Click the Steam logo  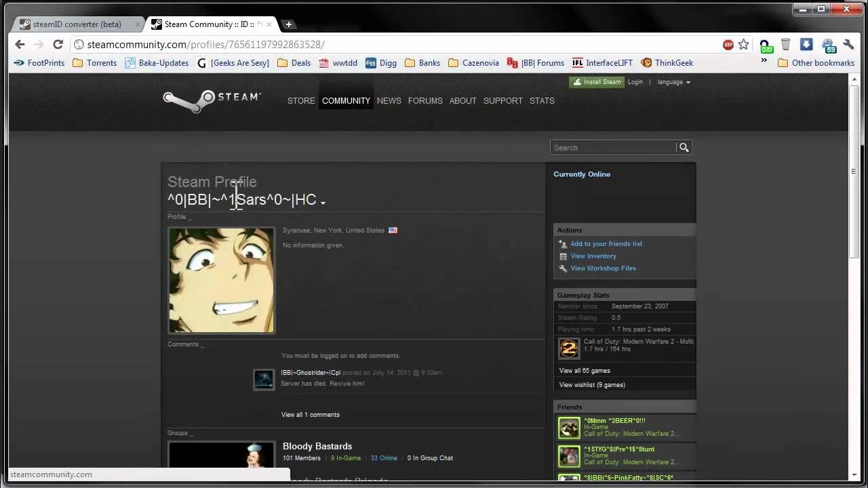[x=212, y=100]
